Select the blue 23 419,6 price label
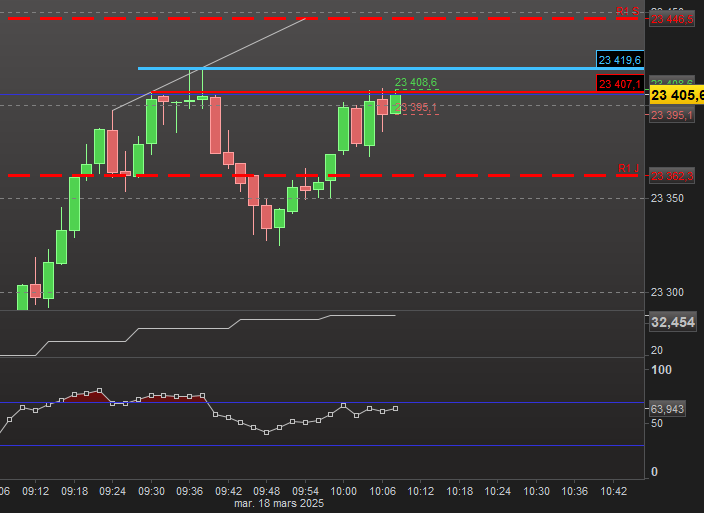The width and height of the screenshot is (704, 513). pos(620,60)
